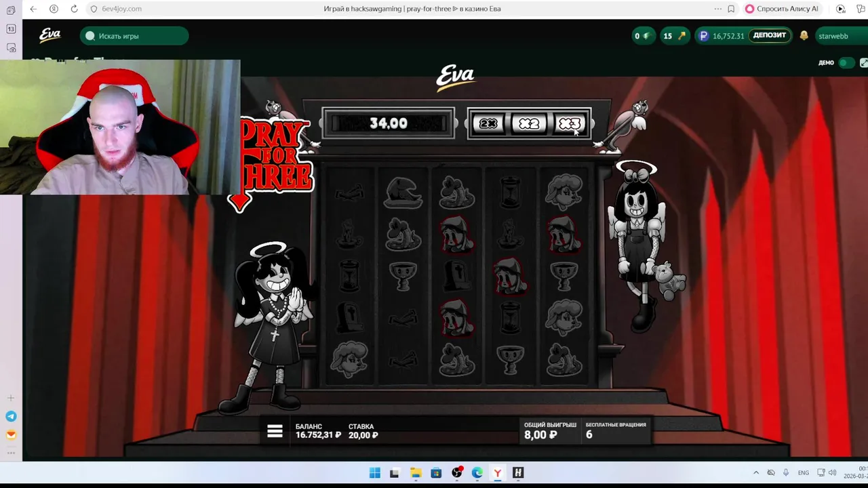Screen dimensions: 868x488
Task: Open the Yandex home button
Action: [54, 9]
